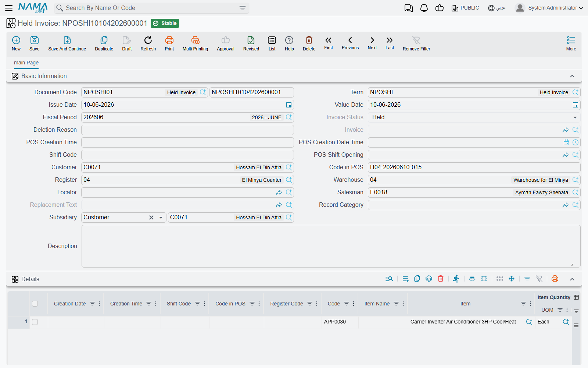Open the System Administrator user menu
588x368 pixels.
[x=549, y=8]
